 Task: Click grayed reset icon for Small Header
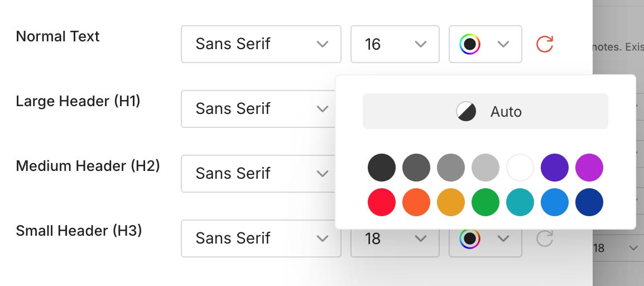(x=545, y=239)
